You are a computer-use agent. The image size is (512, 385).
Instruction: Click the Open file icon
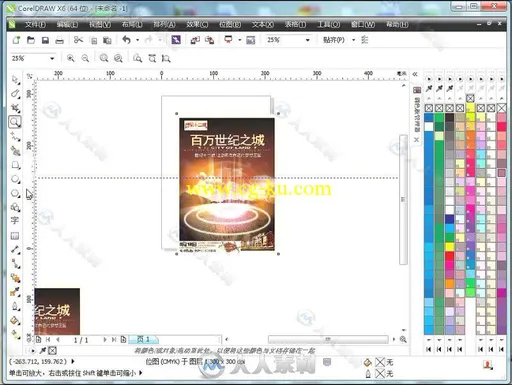pyautogui.click(x=31, y=40)
